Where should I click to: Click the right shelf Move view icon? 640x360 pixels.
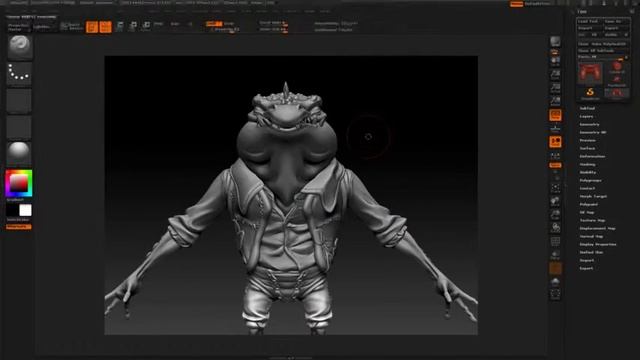(x=555, y=201)
